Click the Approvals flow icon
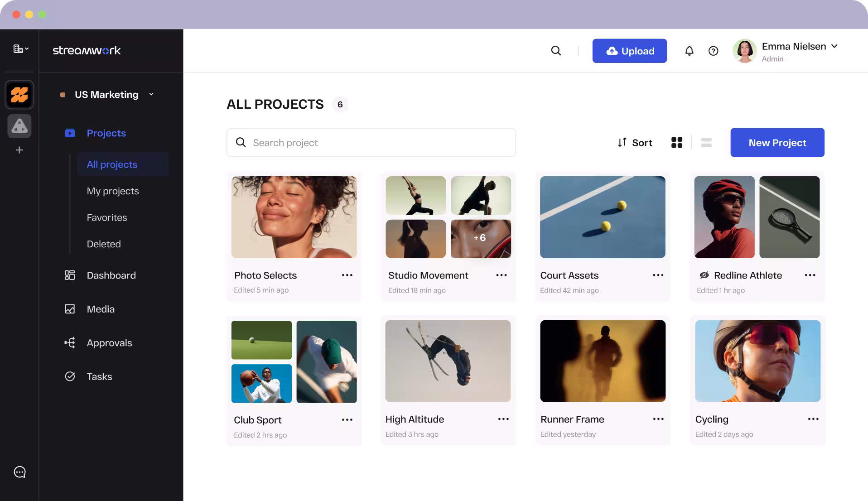This screenshot has height=501, width=868. point(70,343)
